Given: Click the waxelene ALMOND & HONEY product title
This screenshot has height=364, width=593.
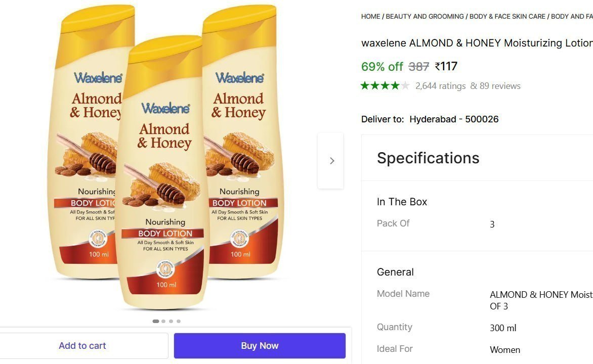Looking at the screenshot, I should coord(477,43).
